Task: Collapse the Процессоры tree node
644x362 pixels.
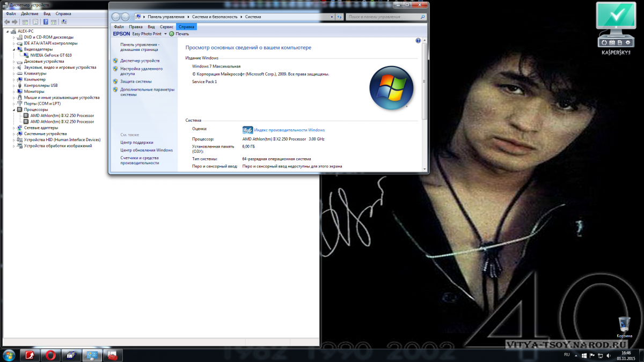Action: [14, 109]
